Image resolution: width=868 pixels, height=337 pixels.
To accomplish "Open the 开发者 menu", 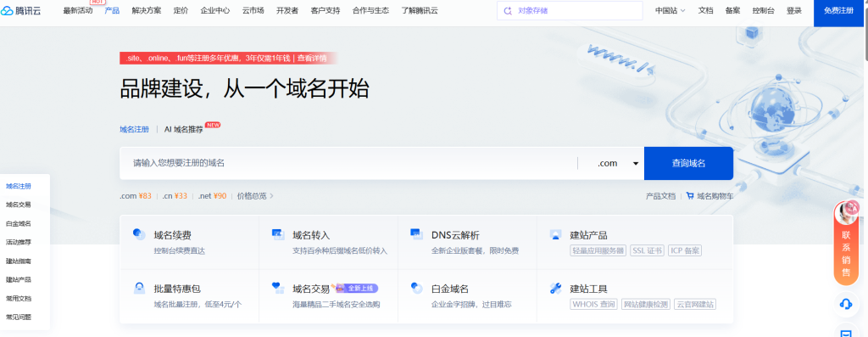I will (x=287, y=10).
